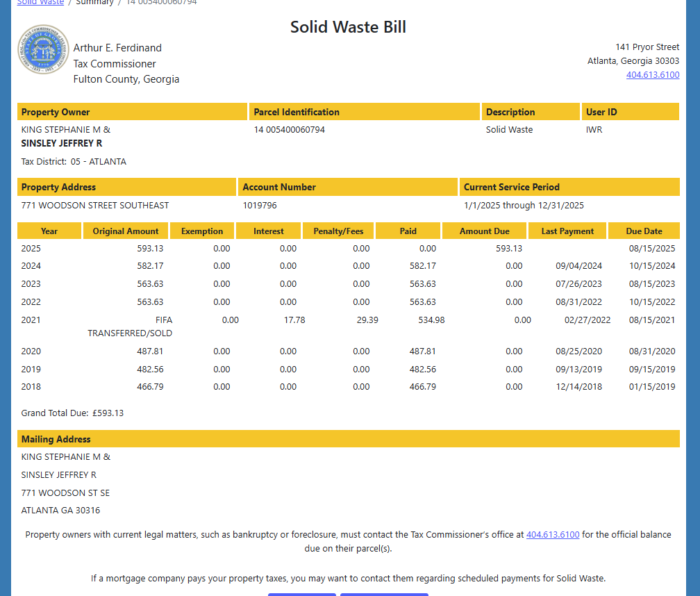
Task: Click the Amount Due column header
Action: tap(484, 231)
